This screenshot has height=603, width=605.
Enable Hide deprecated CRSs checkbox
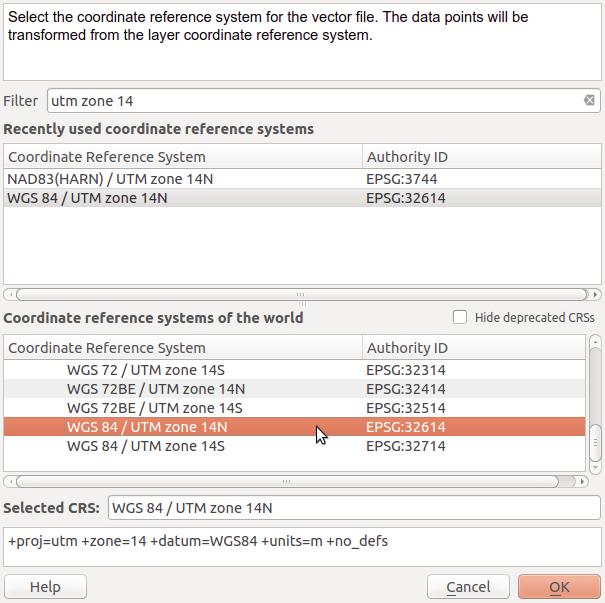(x=460, y=317)
